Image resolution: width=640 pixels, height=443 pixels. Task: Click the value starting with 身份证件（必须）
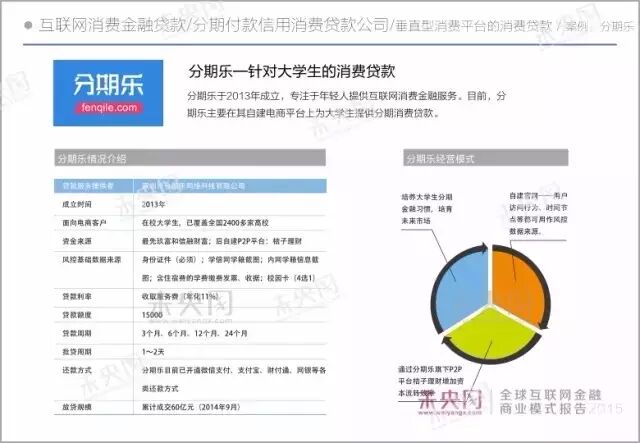point(230,269)
